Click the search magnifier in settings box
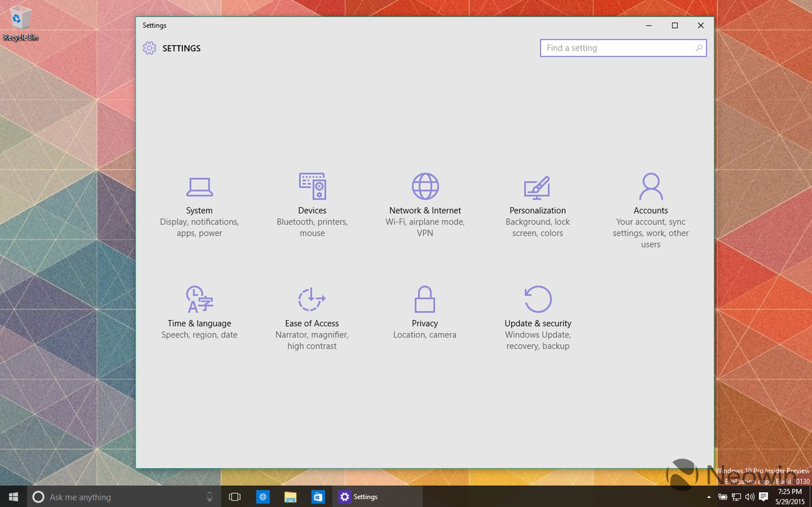 (699, 48)
